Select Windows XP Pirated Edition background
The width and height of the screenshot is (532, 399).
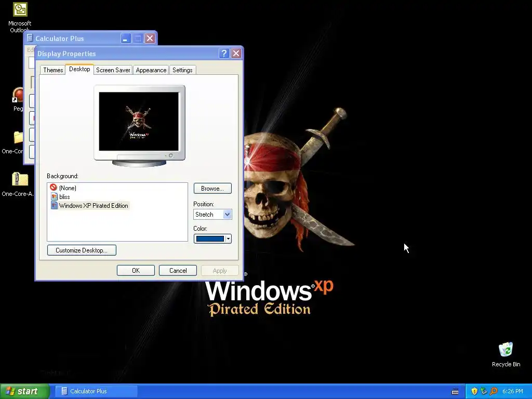[x=89, y=206]
